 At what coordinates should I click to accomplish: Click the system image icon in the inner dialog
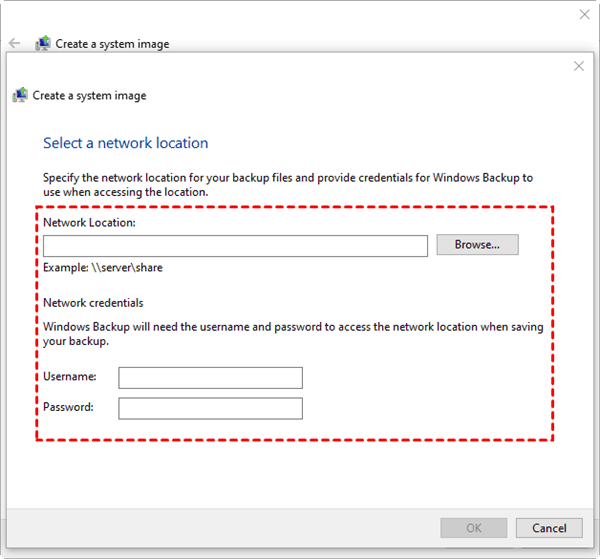(20, 96)
